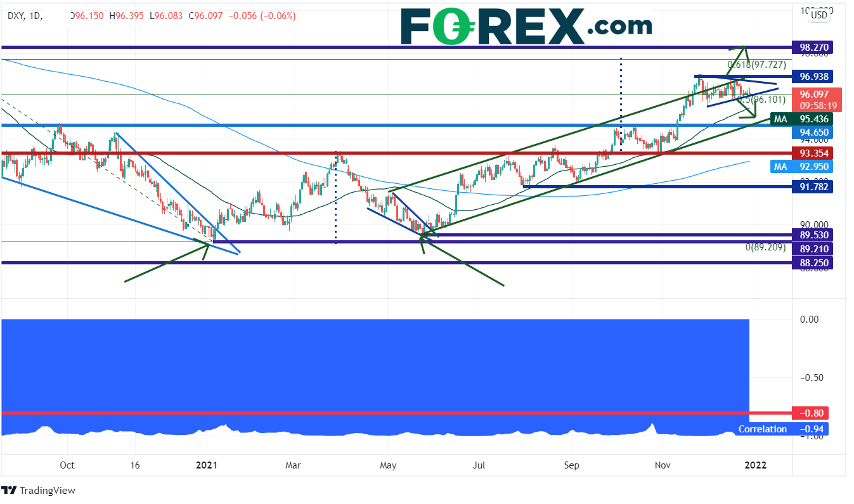The height and width of the screenshot is (504, 854).
Task: Click the Sep label on the time axis
Action: 572,465
